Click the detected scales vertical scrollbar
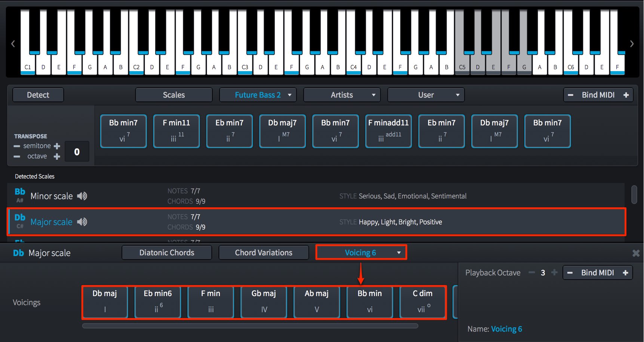644x342 pixels. 634,195
